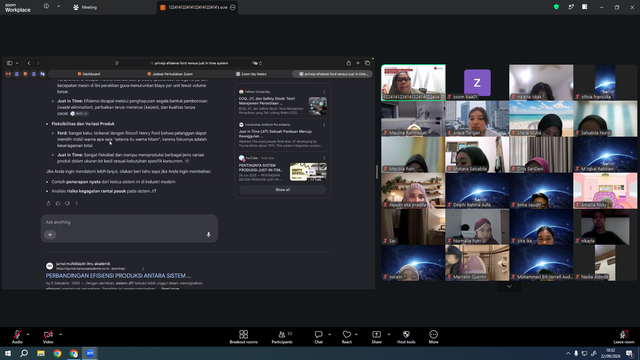Open Dashboard tab in shared browser
640x360 pixels.
pos(89,74)
